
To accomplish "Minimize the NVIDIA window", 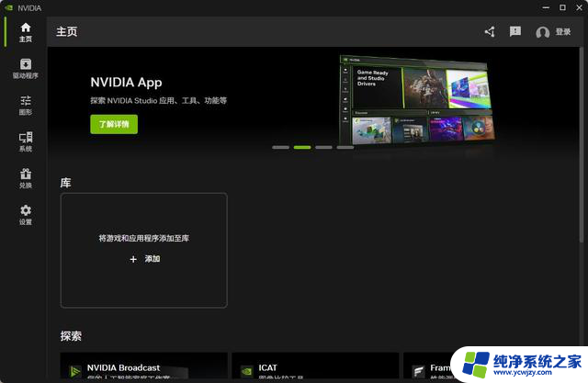I will click(x=546, y=7).
